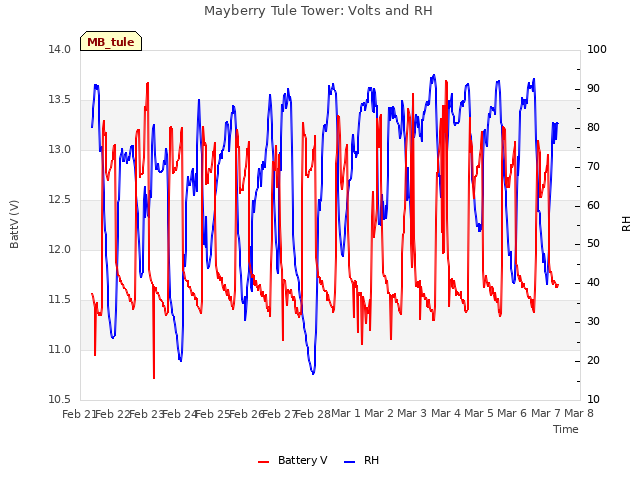Toggle the Battery V legend entry
The width and height of the screenshot is (640, 480).
293,460
